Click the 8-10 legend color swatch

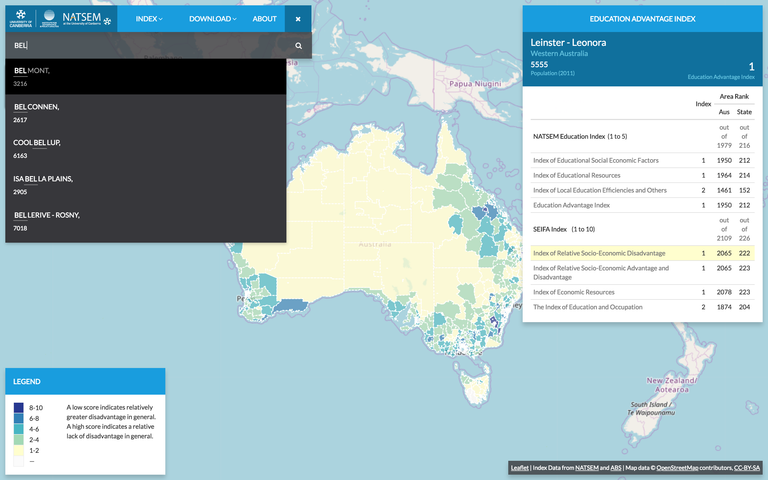click(19, 408)
